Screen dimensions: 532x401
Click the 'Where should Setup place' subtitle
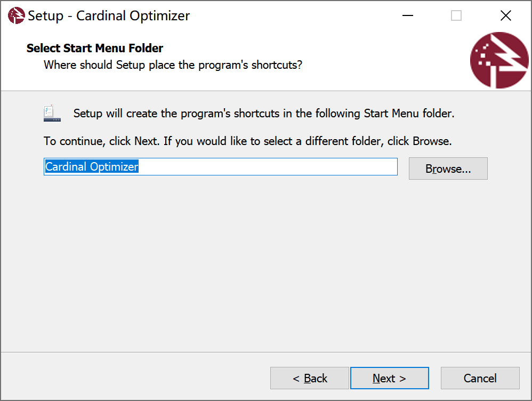pyautogui.click(x=173, y=66)
